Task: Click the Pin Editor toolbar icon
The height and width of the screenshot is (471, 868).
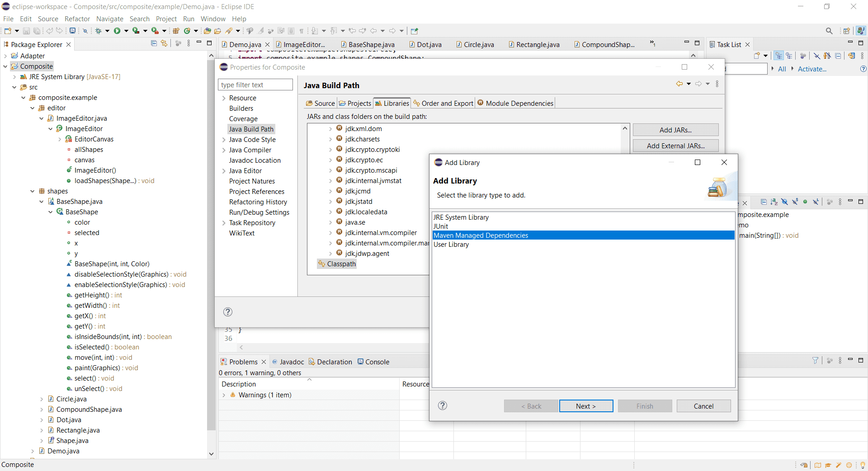Action: 415,31
